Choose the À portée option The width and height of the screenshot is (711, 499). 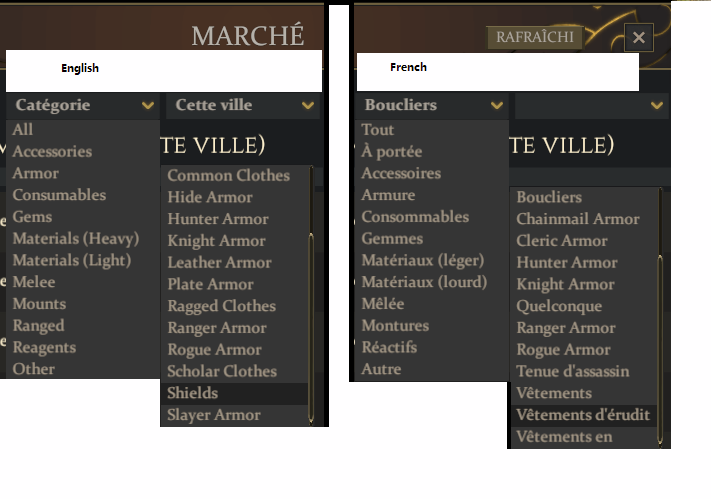click(392, 152)
